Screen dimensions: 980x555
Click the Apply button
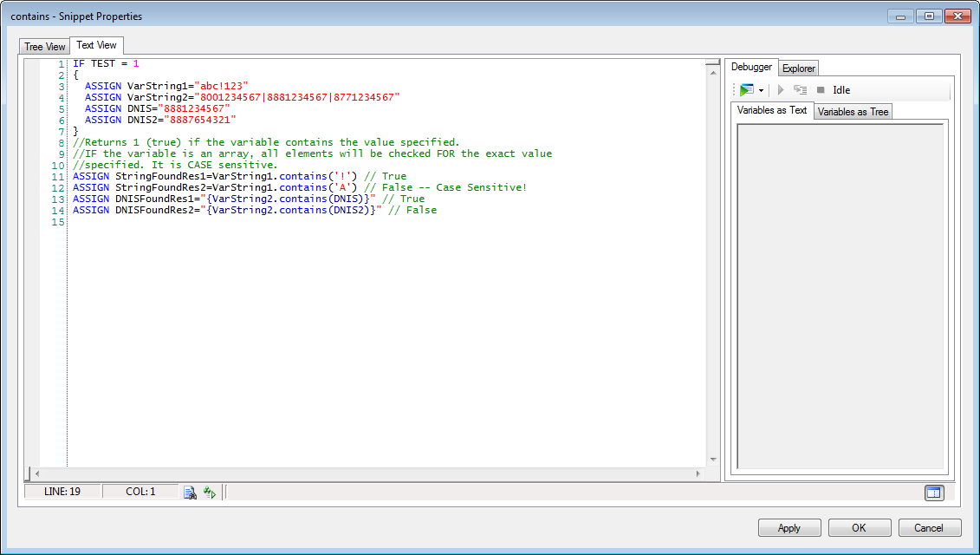[789, 527]
